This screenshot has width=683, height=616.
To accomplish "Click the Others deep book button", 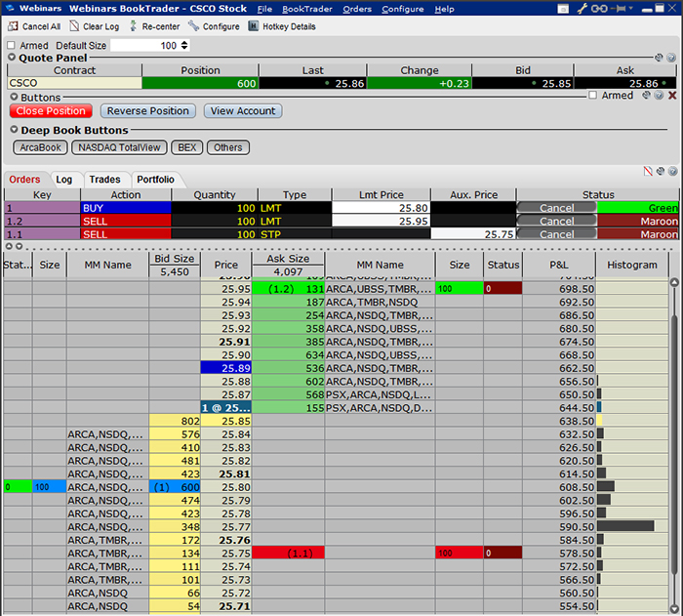I will [x=227, y=147].
